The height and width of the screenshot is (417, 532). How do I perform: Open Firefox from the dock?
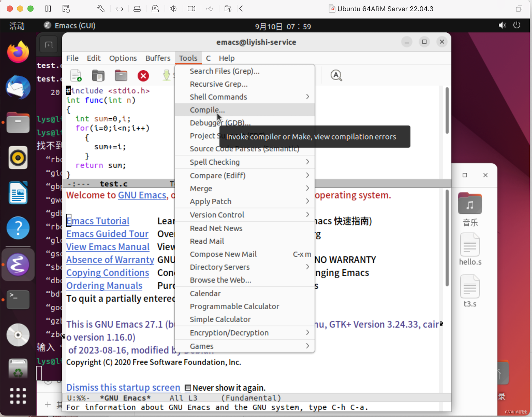coord(18,52)
